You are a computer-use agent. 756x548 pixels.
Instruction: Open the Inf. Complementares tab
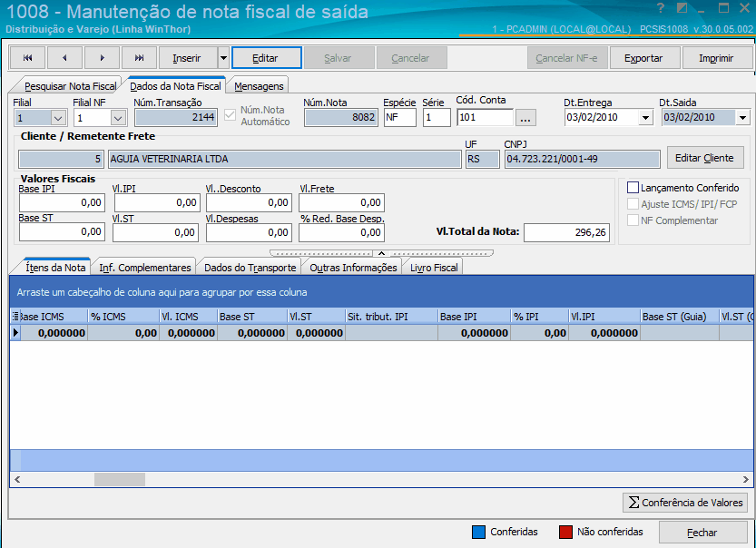tap(145, 268)
